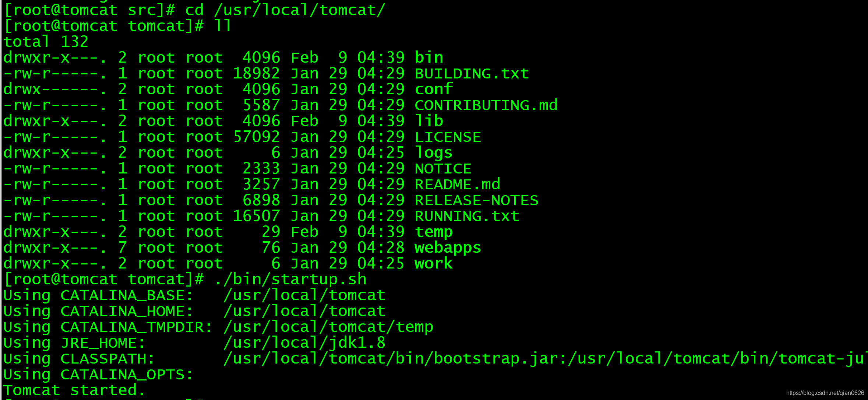868x400 pixels.
Task: Click the 'total 132' line
Action: pyautogui.click(x=46, y=42)
